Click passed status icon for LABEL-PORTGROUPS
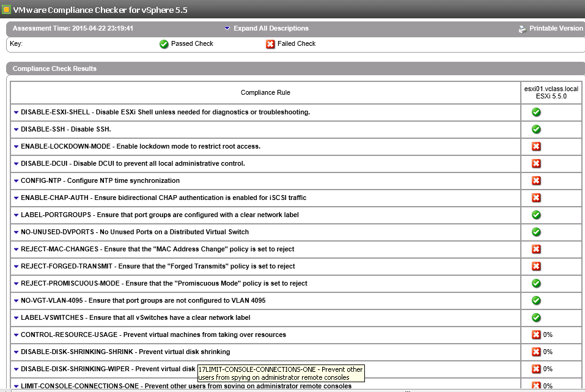Screen dimensions: 585x392 (x=536, y=215)
